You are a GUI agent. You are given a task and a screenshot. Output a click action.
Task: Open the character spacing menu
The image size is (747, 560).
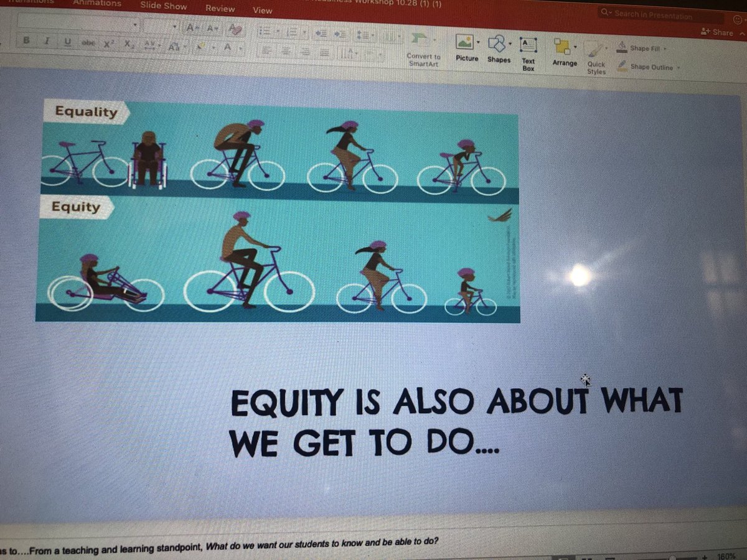click(151, 45)
